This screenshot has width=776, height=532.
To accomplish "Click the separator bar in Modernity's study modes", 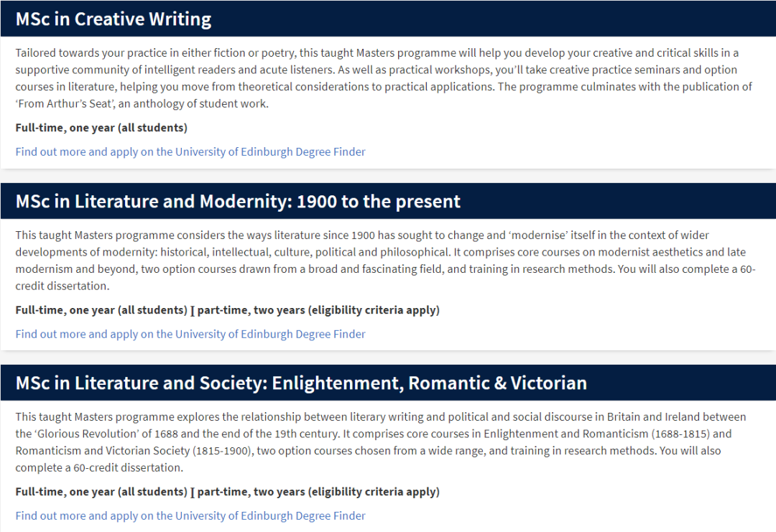I will point(193,310).
